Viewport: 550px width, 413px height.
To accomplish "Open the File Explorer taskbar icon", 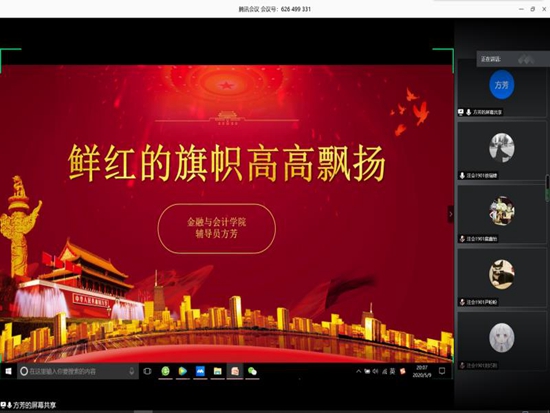I will 218,371.
